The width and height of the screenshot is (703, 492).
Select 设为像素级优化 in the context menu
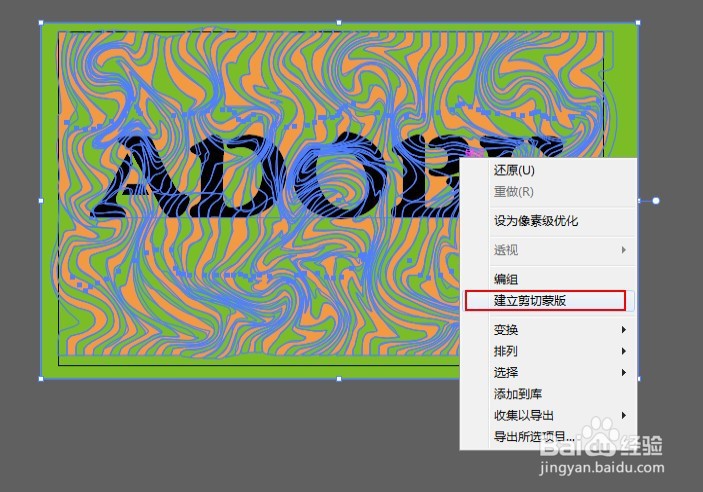pyautogui.click(x=548, y=221)
